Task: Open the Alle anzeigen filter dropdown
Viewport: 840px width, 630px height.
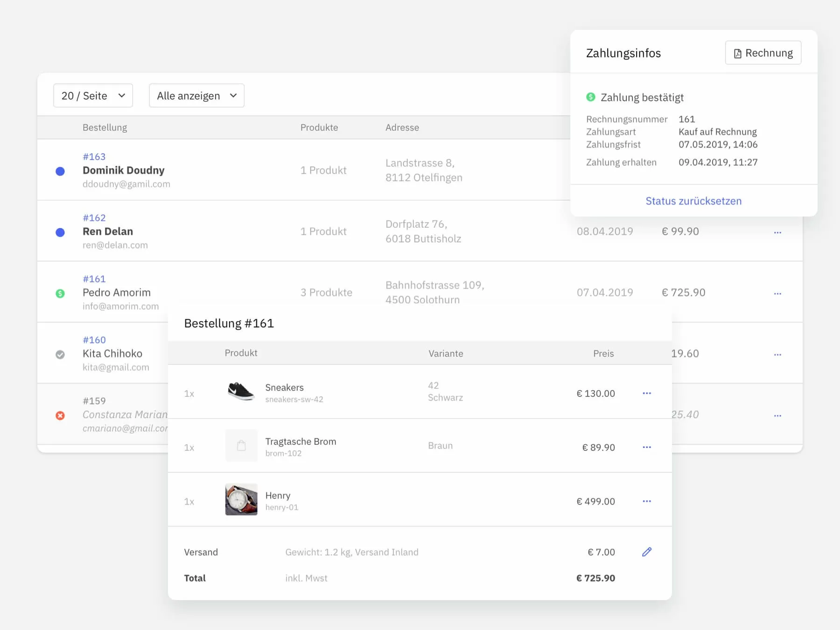Action: 196,96
